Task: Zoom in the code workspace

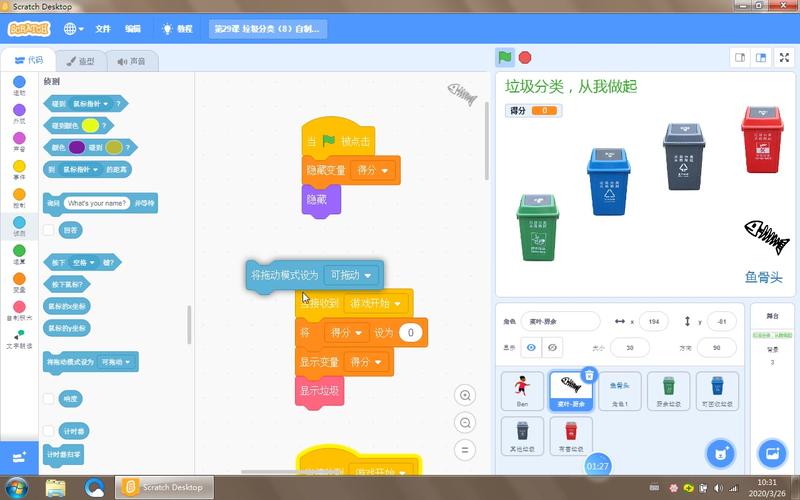Action: click(465, 395)
